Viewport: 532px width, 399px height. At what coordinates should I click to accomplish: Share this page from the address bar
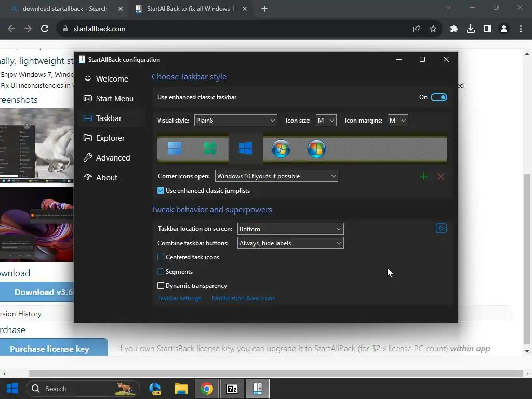tap(417, 29)
